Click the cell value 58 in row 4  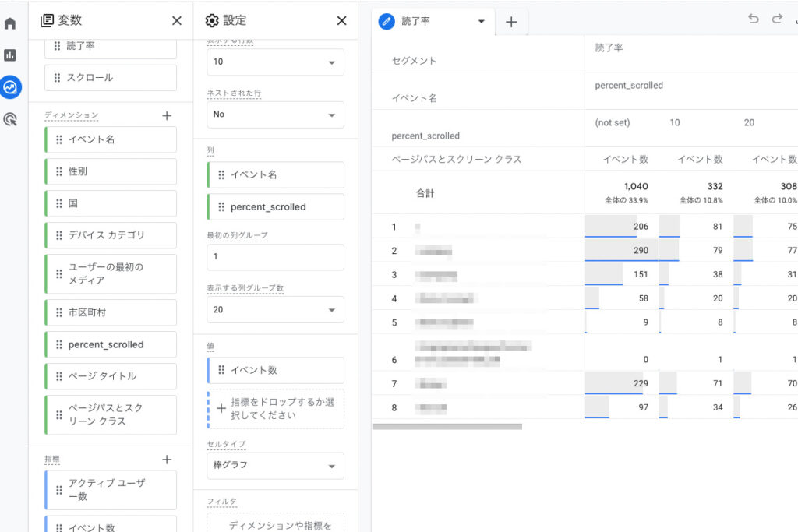pyautogui.click(x=643, y=298)
